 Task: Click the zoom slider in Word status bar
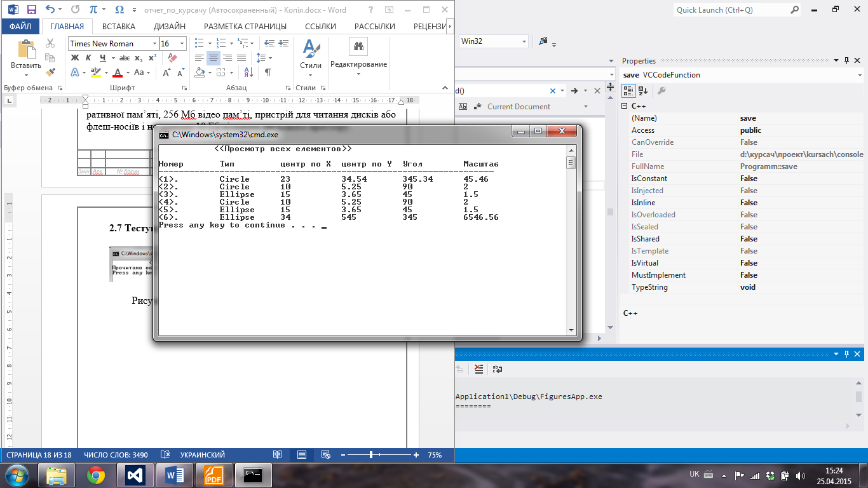tap(371, 455)
